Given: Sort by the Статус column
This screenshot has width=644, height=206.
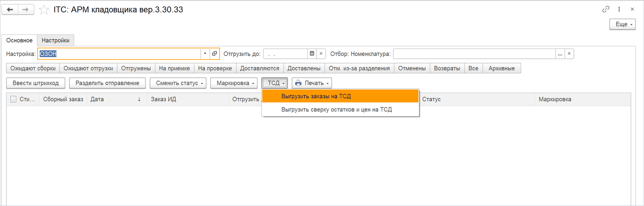Looking at the screenshot, I should 476,99.
